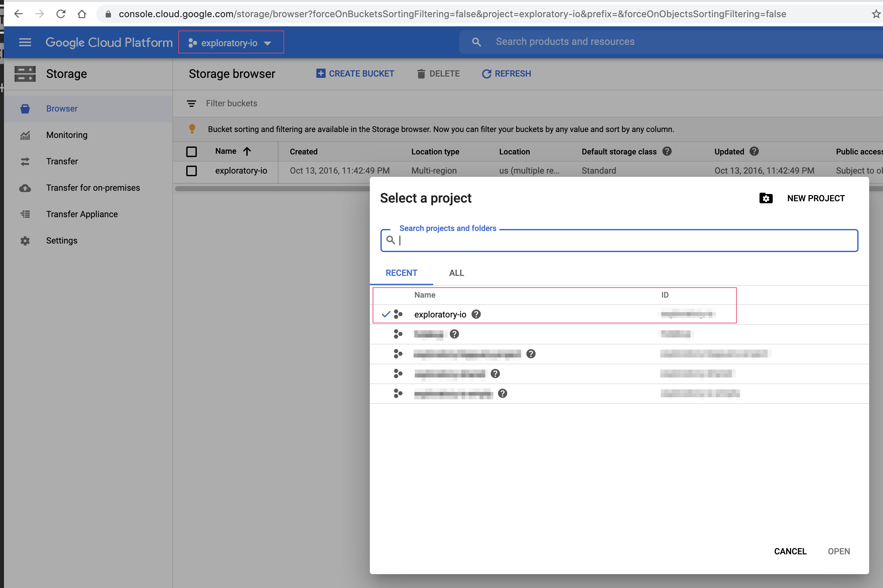The height and width of the screenshot is (588, 883).
Task: Click the products search magnifier icon
Action: [x=476, y=42]
